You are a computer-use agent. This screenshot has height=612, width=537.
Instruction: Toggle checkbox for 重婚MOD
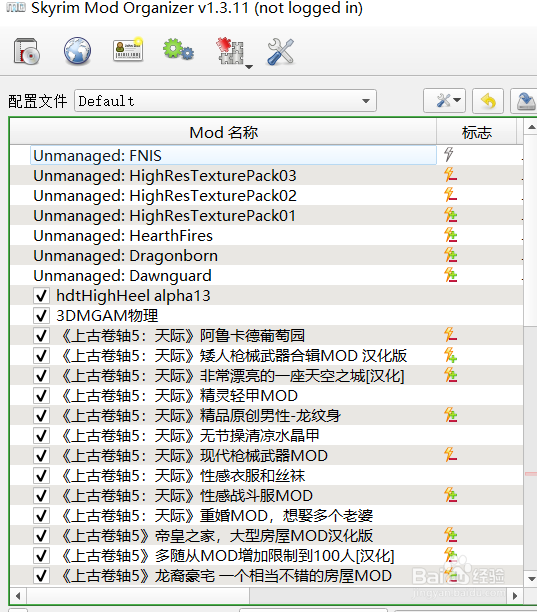(x=41, y=516)
